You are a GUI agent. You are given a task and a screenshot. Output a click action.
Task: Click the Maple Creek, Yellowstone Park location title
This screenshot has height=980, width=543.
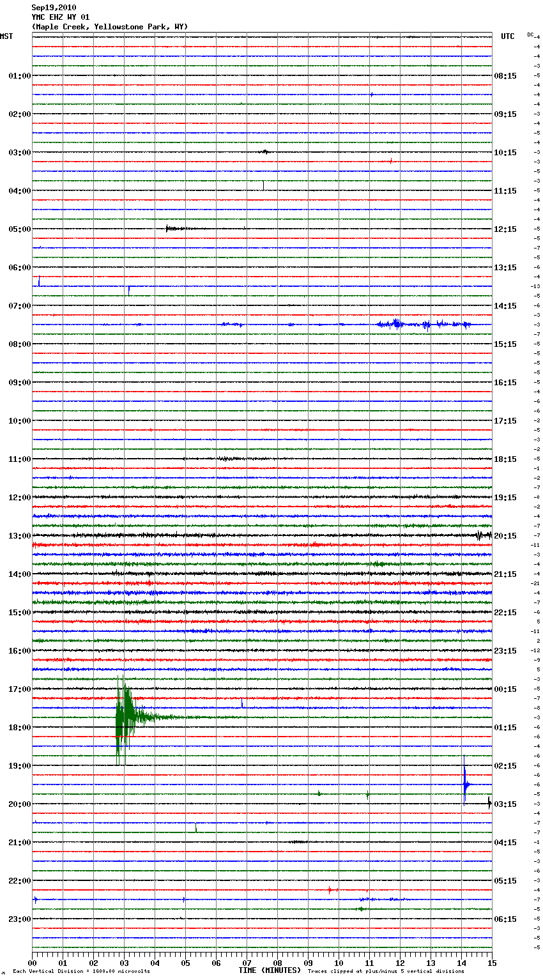(110, 27)
